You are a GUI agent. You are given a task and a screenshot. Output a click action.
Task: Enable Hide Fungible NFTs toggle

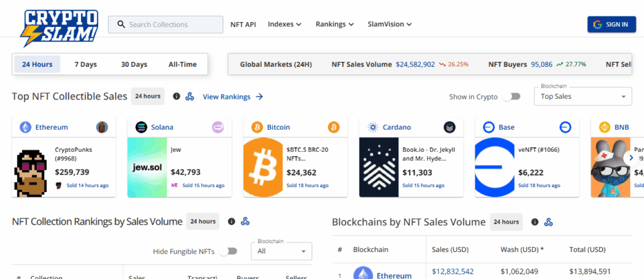click(x=231, y=251)
